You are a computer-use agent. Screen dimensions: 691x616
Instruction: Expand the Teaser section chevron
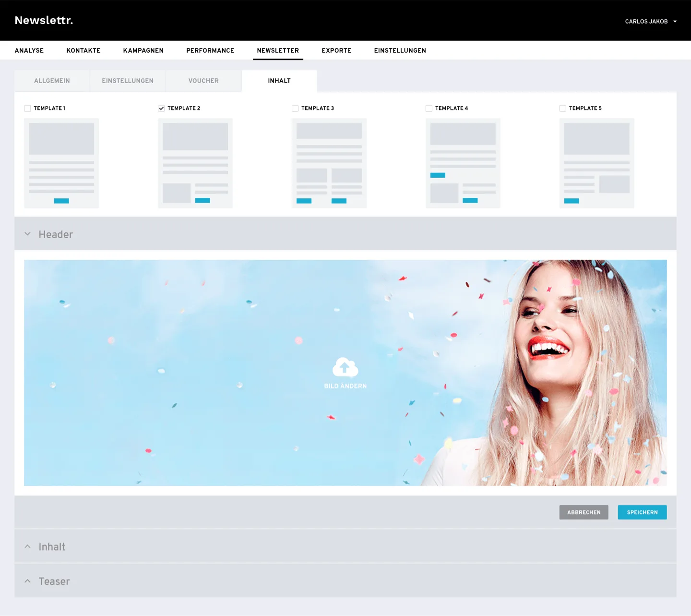(x=28, y=581)
